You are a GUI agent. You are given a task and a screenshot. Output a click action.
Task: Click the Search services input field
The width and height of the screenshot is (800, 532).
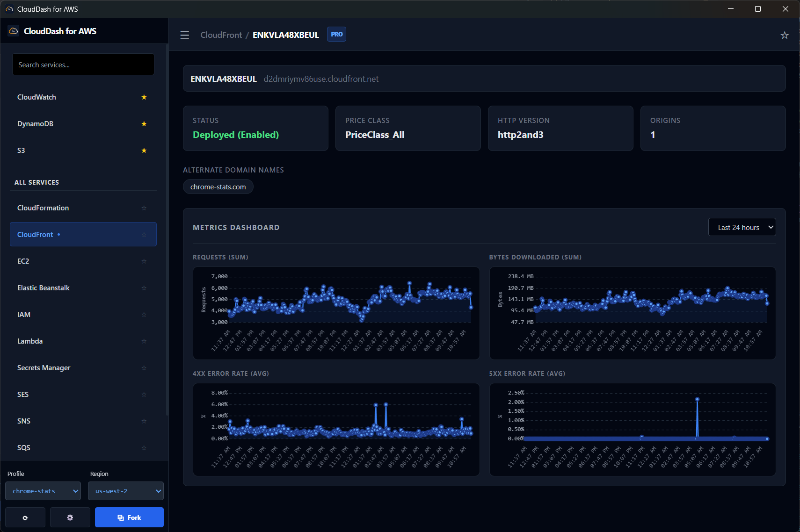coord(83,64)
